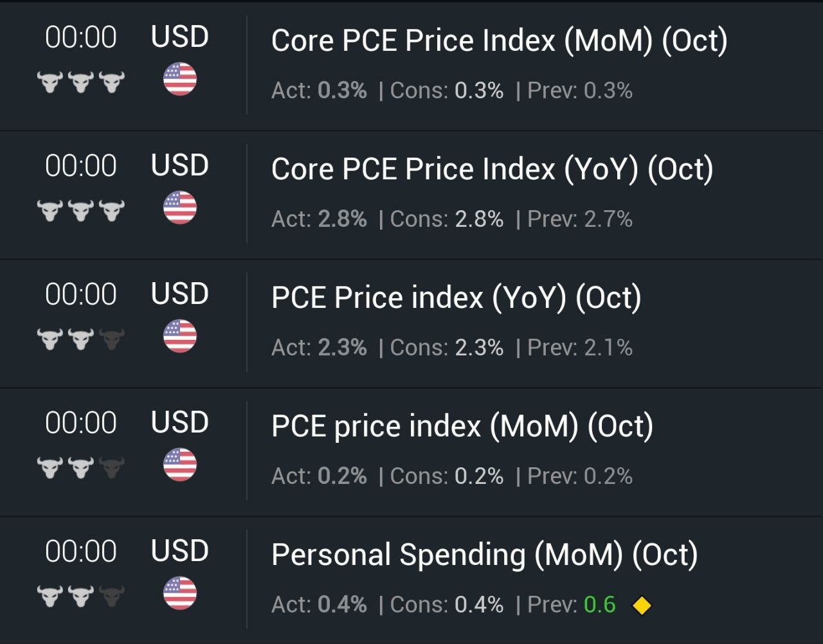Click 00:00 time in Core PCE MoM row
This screenshot has width=823, height=644.
(x=81, y=37)
